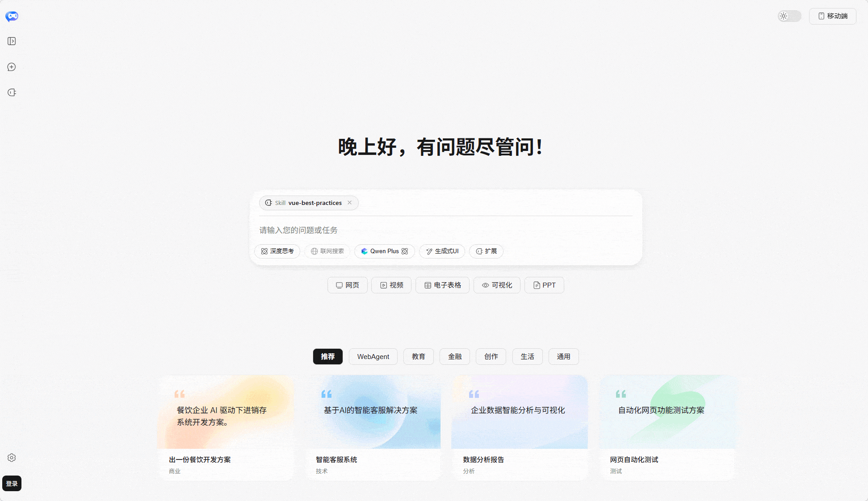This screenshot has height=501, width=868.
Task: Click the 测试 category label
Action: pyautogui.click(x=616, y=471)
